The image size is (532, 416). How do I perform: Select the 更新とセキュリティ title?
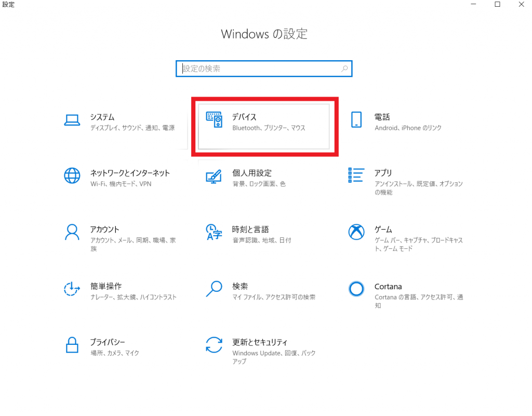click(x=260, y=342)
